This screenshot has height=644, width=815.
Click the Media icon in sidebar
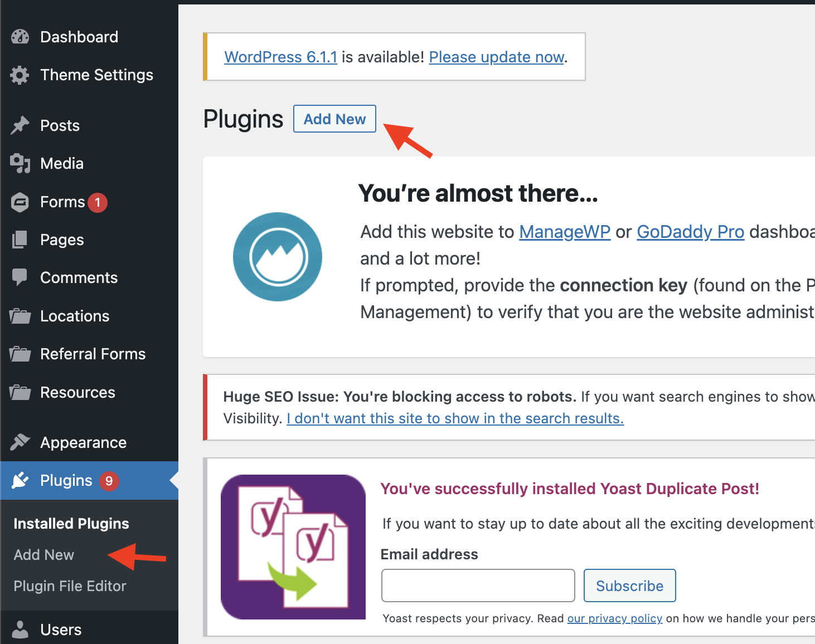[20, 164]
